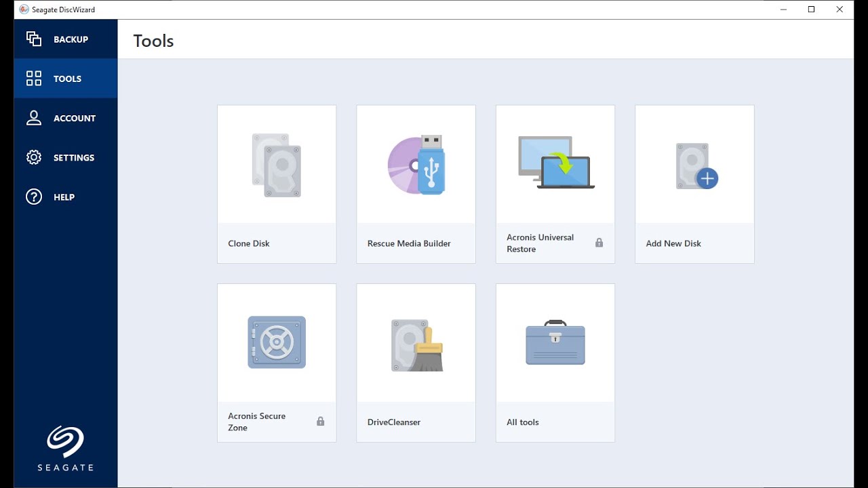
Task: Launch DriveCleanser brush icon
Action: 417,346
